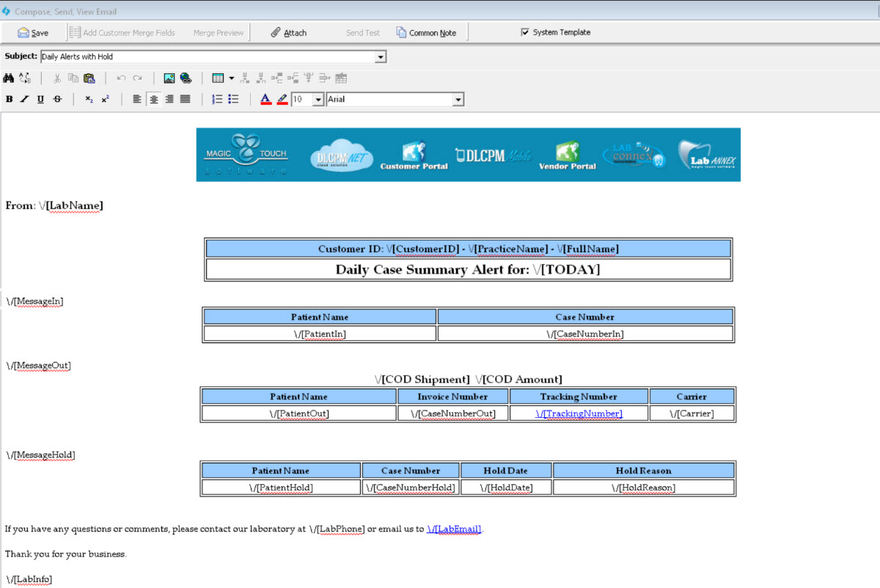Open the Arial font name dropdown

458,100
